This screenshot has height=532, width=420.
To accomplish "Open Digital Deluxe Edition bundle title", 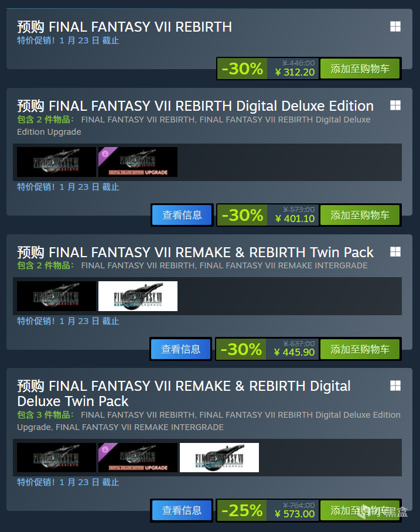I will point(196,106).
